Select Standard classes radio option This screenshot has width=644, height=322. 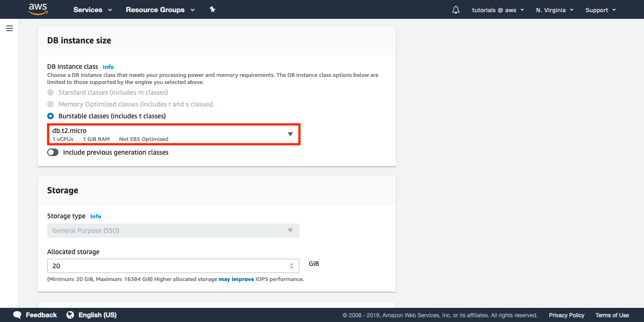[x=50, y=92]
